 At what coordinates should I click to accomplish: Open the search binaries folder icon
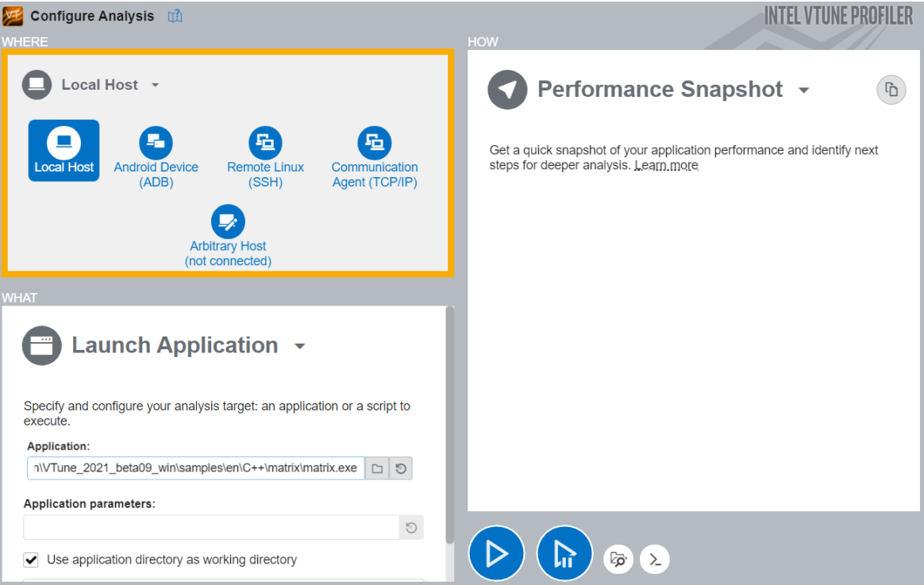[618, 559]
